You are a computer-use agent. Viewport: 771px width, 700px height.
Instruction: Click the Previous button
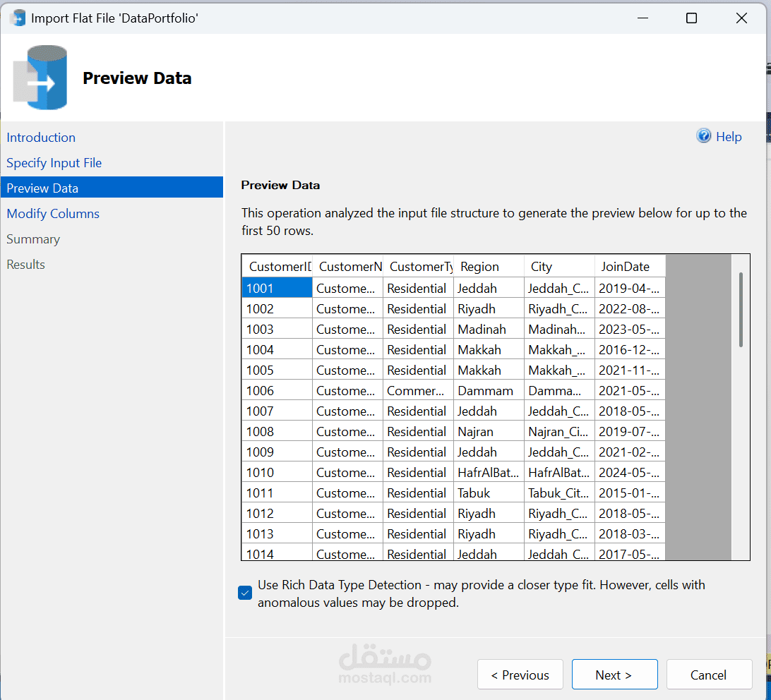coord(520,675)
